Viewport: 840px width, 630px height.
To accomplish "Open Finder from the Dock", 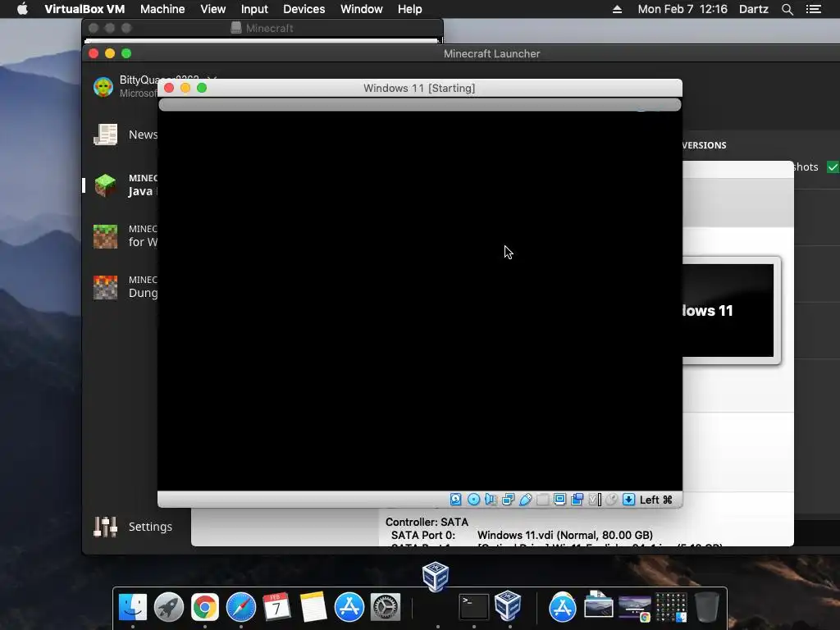I will [132, 607].
